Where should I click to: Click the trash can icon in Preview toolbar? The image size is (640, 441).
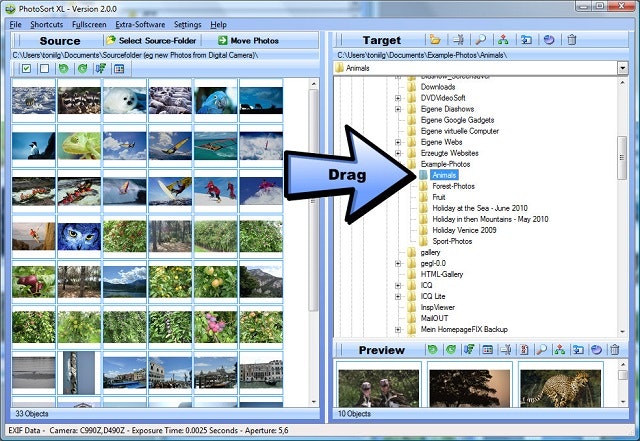click(615, 350)
